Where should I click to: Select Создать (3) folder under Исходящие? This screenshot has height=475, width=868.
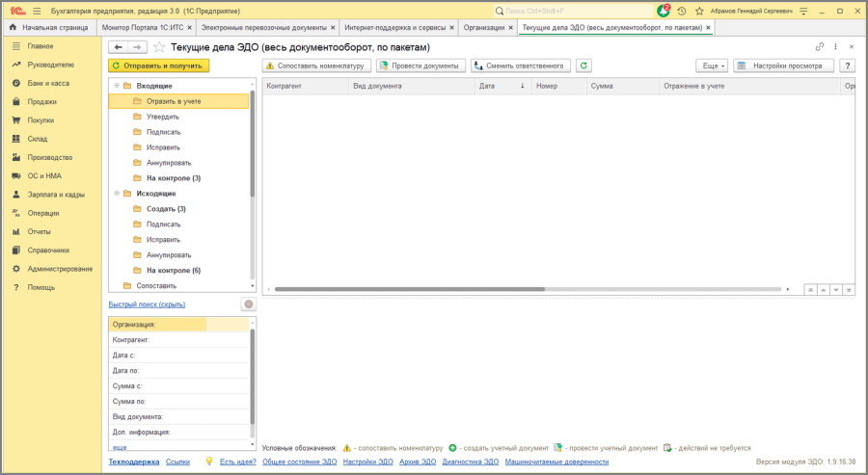(x=166, y=209)
